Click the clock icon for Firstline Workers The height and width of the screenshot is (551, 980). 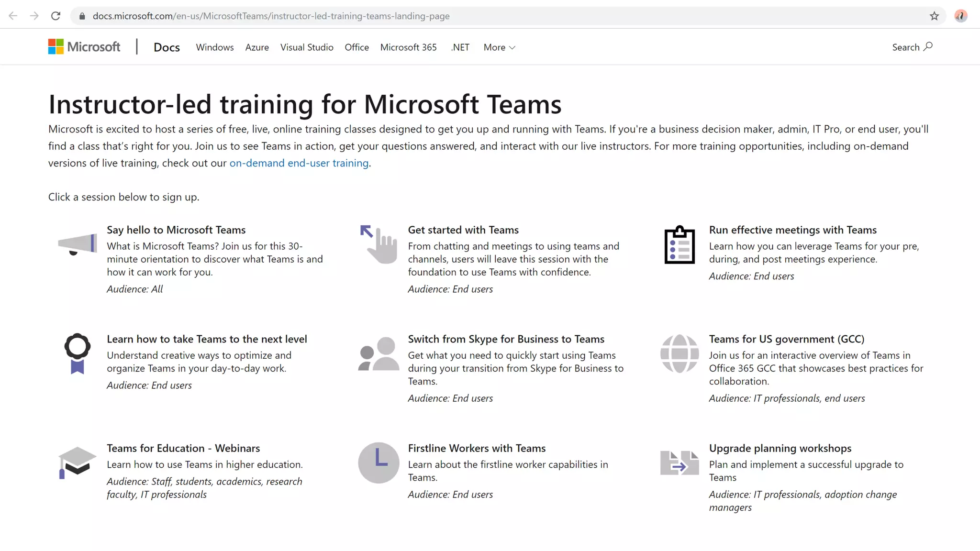click(379, 463)
